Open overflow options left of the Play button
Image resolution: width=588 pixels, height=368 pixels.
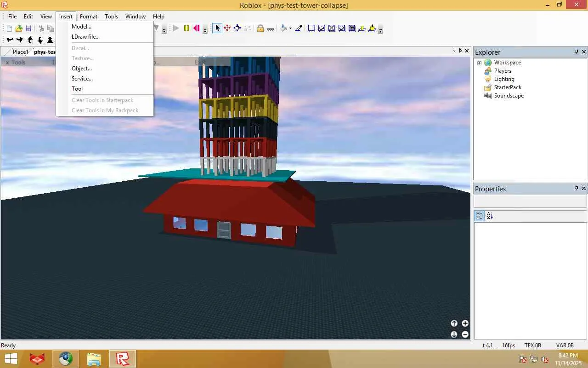(x=164, y=30)
